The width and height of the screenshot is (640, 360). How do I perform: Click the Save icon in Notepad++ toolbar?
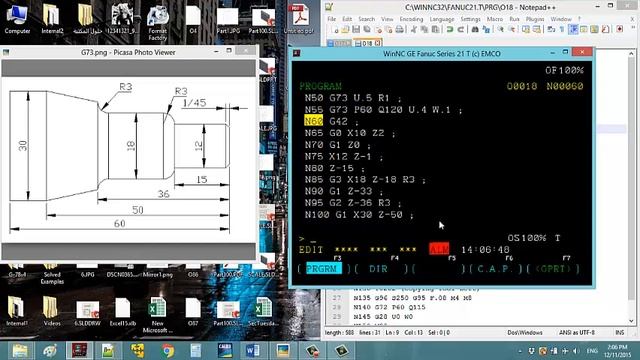point(356,29)
